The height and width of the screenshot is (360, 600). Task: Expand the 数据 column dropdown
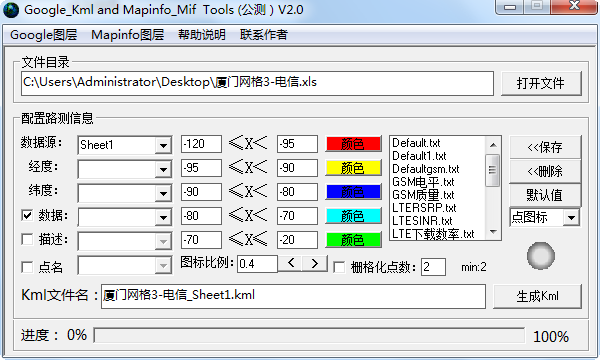coord(163,217)
